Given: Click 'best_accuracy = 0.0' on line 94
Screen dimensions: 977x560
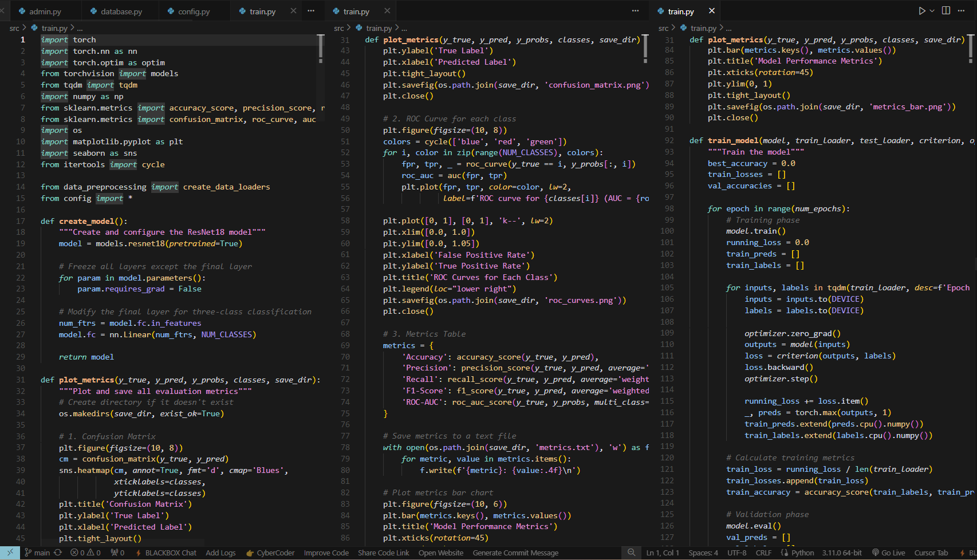Looking at the screenshot, I should click(751, 163).
